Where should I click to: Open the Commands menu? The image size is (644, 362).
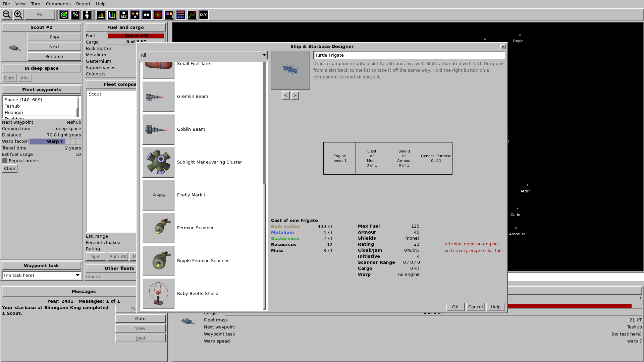pos(58,4)
